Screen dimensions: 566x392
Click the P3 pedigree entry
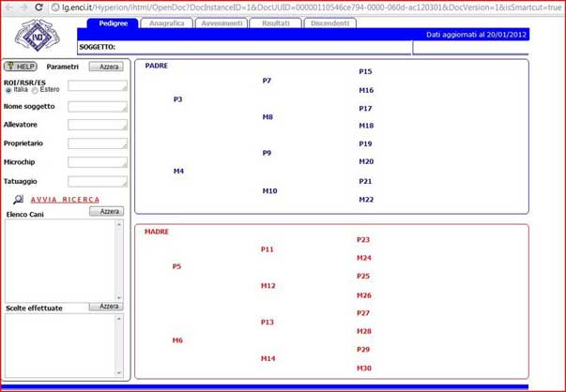pos(177,99)
